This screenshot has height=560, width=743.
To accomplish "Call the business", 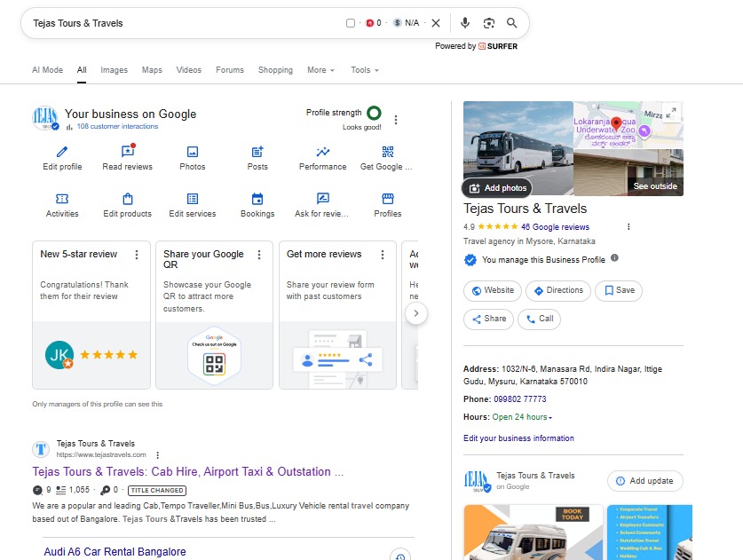I will point(539,319).
